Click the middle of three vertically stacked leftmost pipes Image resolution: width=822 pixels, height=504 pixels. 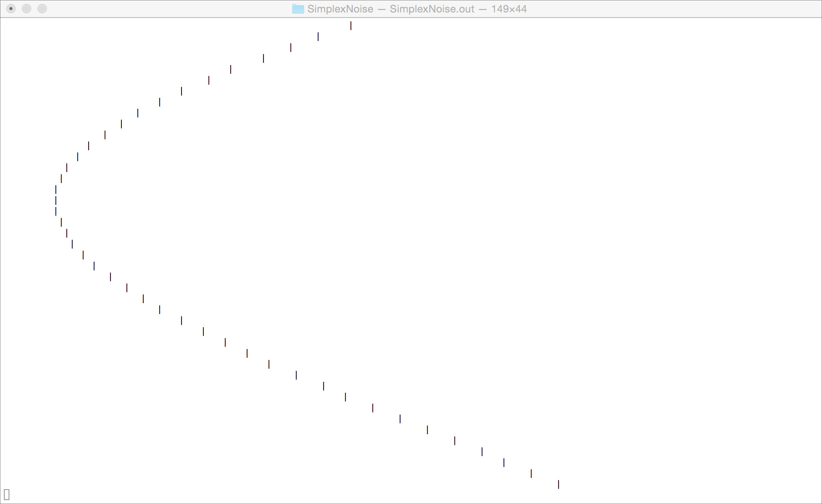click(x=56, y=201)
